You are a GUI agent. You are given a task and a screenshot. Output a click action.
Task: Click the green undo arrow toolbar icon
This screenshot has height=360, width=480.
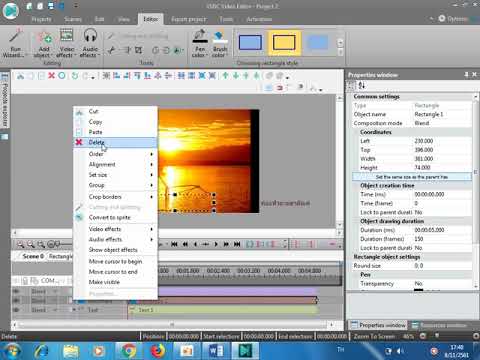pyautogui.click(x=75, y=76)
